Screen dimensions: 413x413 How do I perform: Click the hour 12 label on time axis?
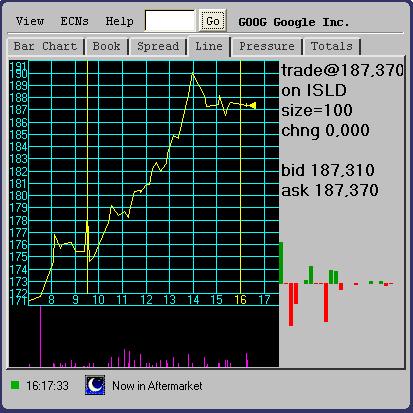coord(146,300)
